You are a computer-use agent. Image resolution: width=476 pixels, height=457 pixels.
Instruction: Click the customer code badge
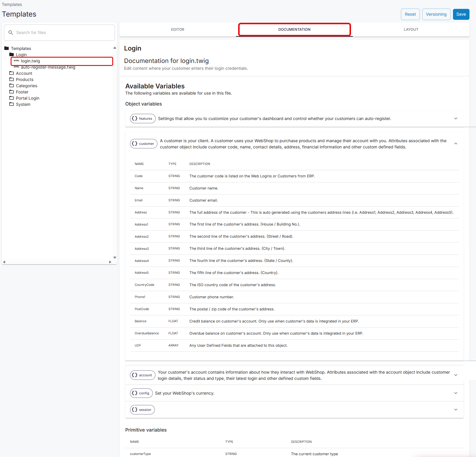coord(144,144)
